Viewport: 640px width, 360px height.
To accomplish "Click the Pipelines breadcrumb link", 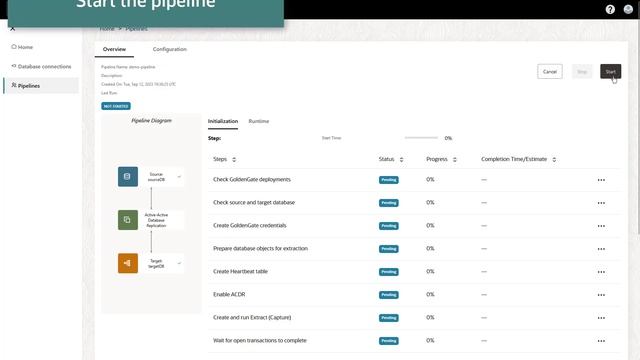I will coord(136,29).
